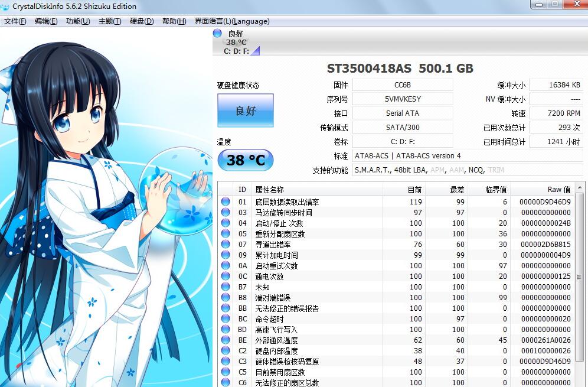
Task: Click the rotation speed field 7200 RPM
Action: (x=556, y=113)
